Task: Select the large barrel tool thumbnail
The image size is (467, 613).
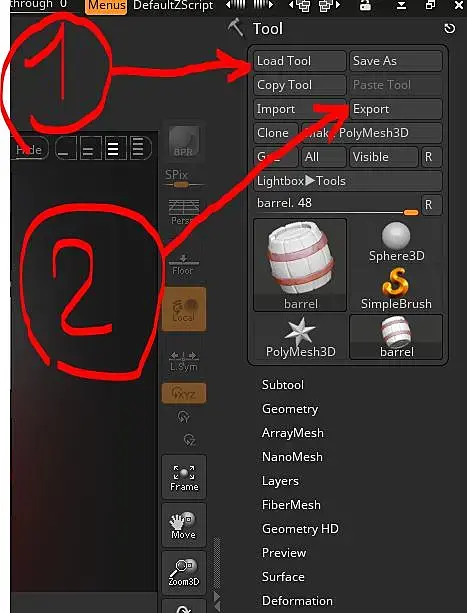Action: (300, 265)
